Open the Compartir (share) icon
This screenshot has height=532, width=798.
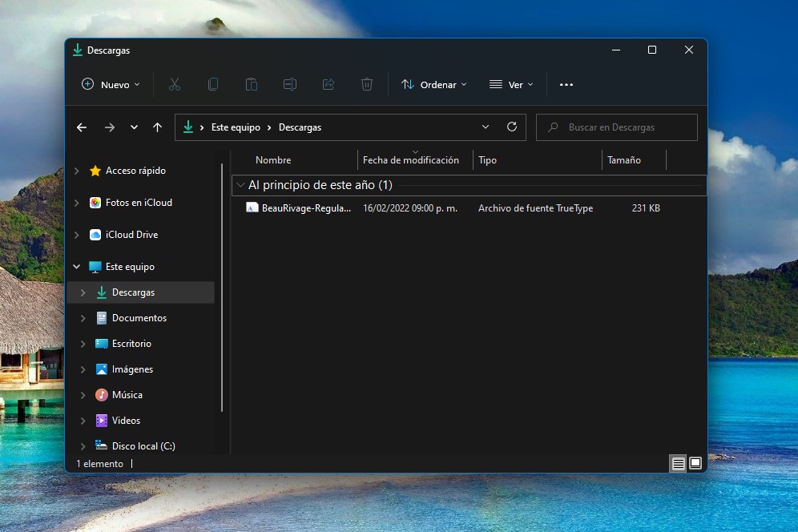click(328, 84)
